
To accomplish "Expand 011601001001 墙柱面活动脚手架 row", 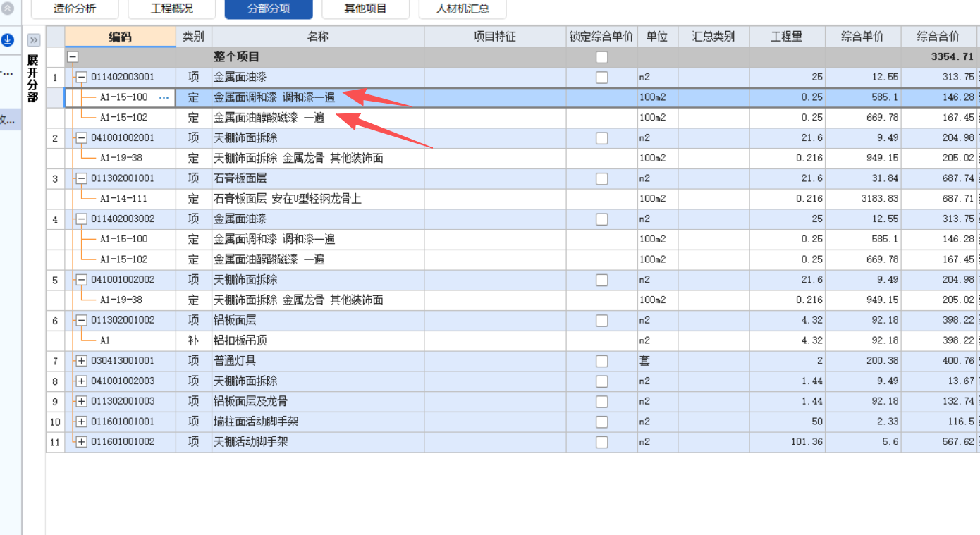I will [80, 421].
